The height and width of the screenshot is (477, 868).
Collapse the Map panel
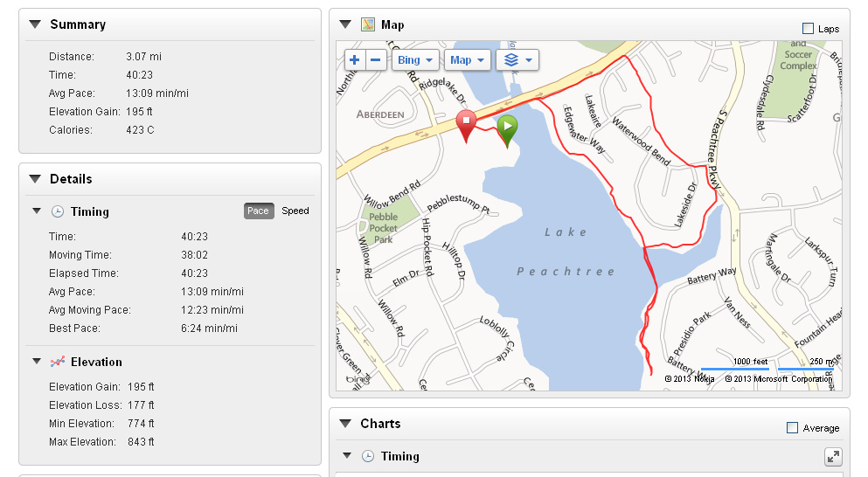coord(345,24)
